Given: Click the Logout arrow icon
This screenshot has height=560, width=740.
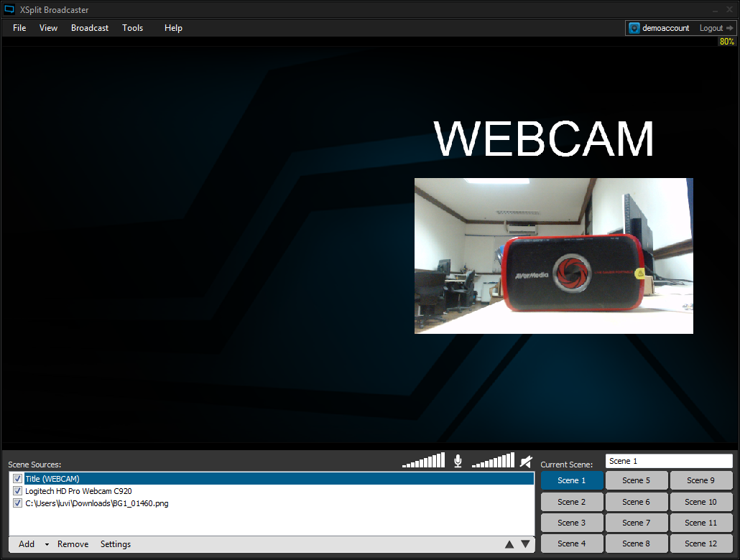Looking at the screenshot, I should click(731, 27).
